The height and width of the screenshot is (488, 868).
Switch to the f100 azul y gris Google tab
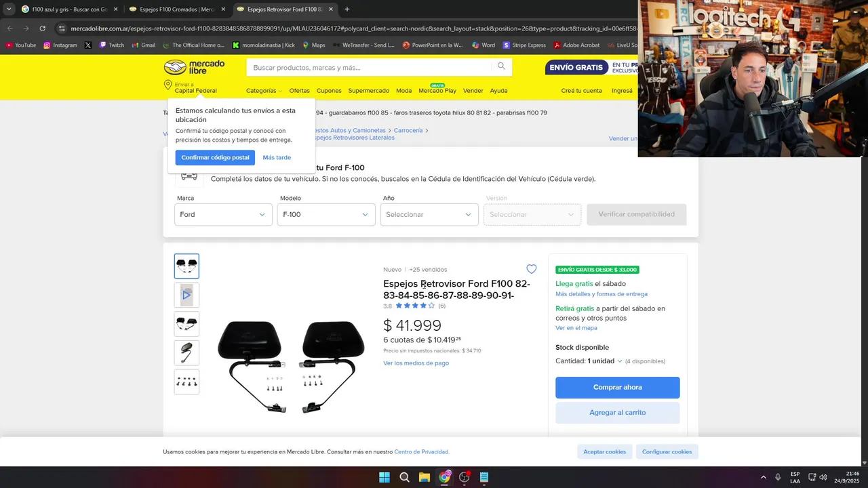tap(70, 9)
